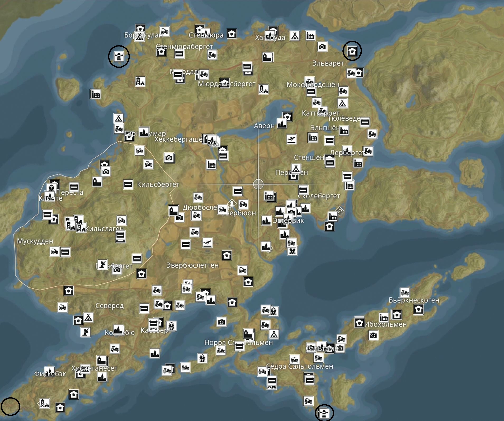Click the camera icon below Хеккебергашён

169,158
